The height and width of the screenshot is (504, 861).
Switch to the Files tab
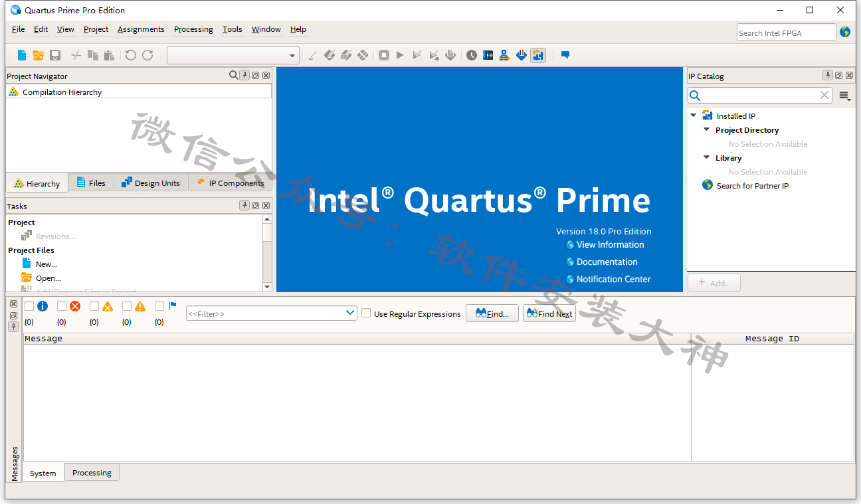pyautogui.click(x=91, y=183)
